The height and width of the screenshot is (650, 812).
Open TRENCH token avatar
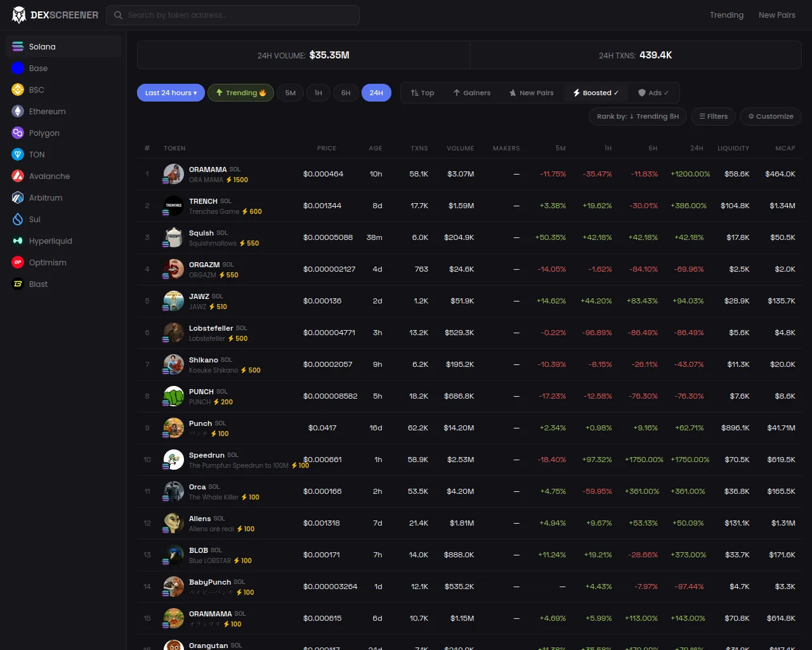coord(174,206)
